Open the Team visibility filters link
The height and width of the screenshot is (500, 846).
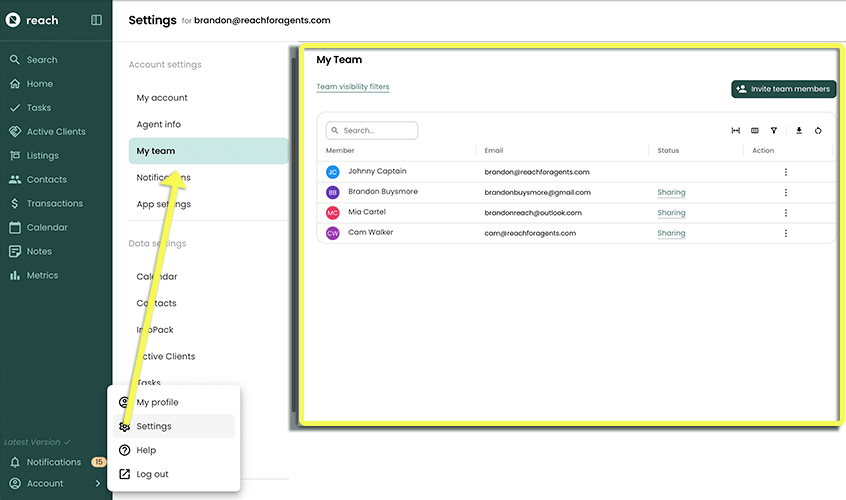[x=353, y=87]
